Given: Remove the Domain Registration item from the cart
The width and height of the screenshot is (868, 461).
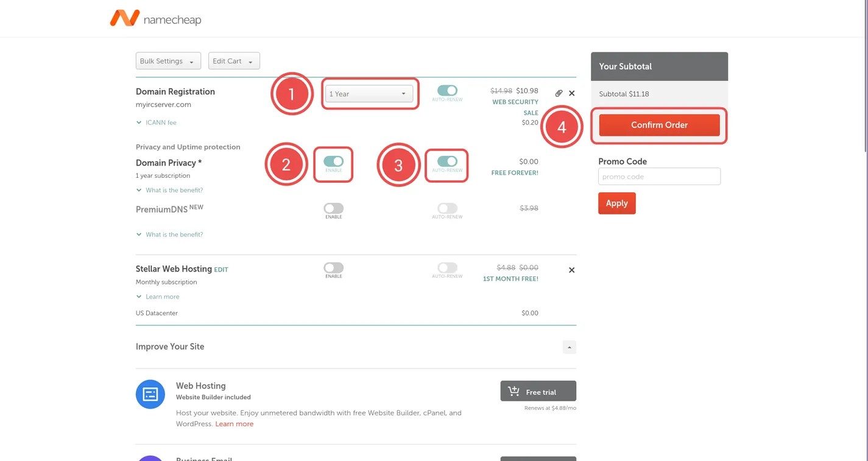Looking at the screenshot, I should coord(571,93).
